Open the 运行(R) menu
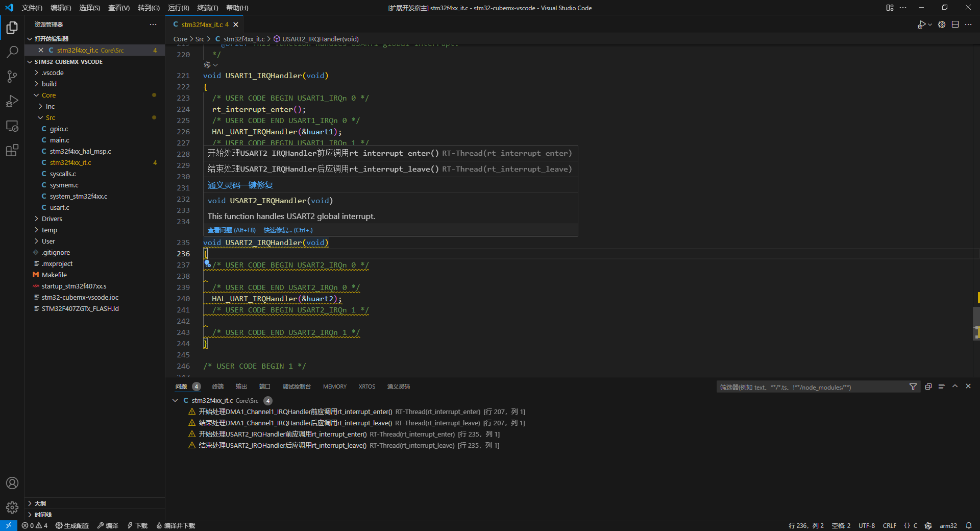980x531 pixels. point(178,8)
